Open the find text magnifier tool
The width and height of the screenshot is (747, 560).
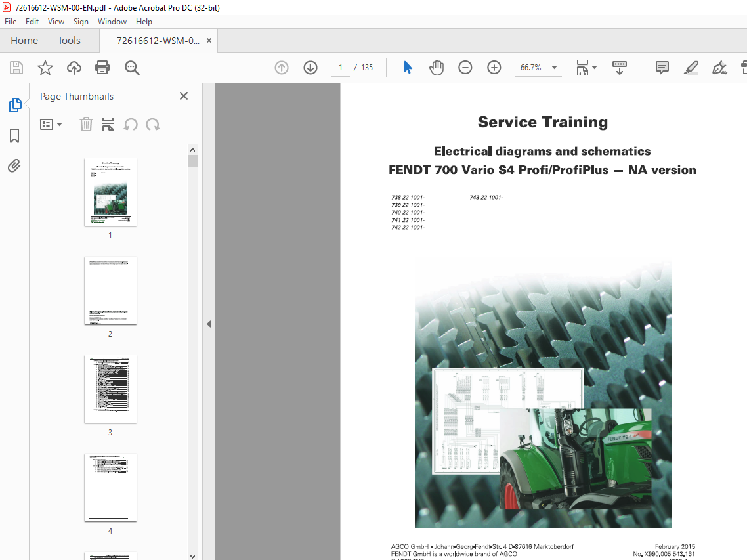(x=132, y=68)
